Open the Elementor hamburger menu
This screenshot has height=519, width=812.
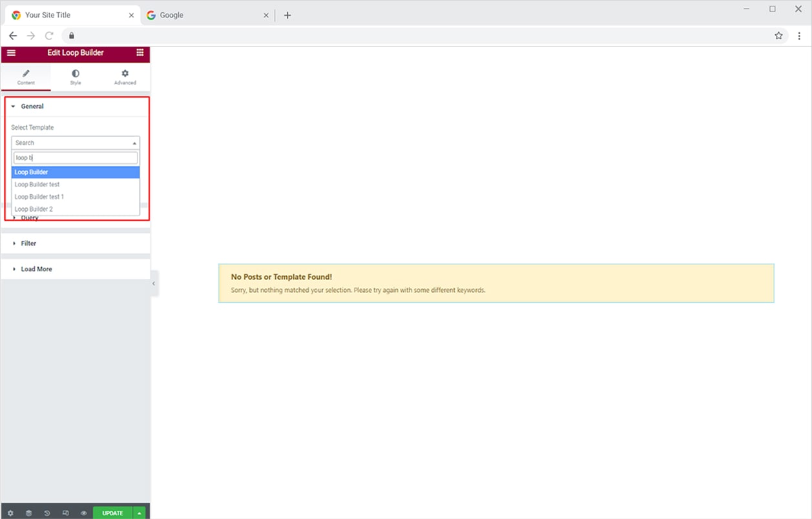[x=11, y=53]
